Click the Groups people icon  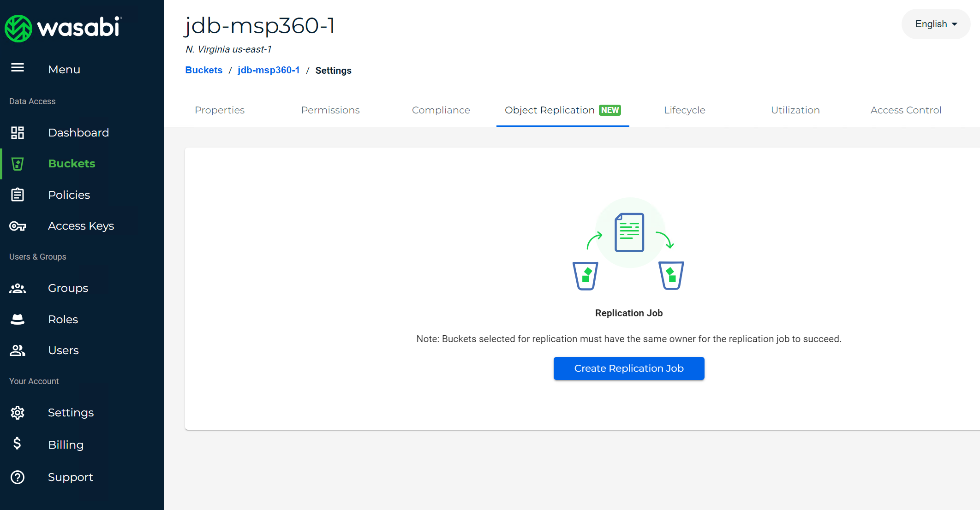point(18,288)
